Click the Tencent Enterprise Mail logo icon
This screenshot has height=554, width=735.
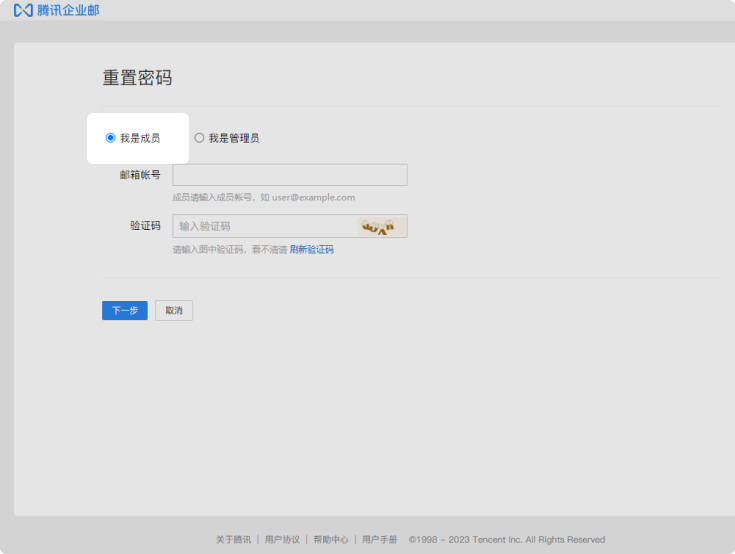tap(22, 10)
